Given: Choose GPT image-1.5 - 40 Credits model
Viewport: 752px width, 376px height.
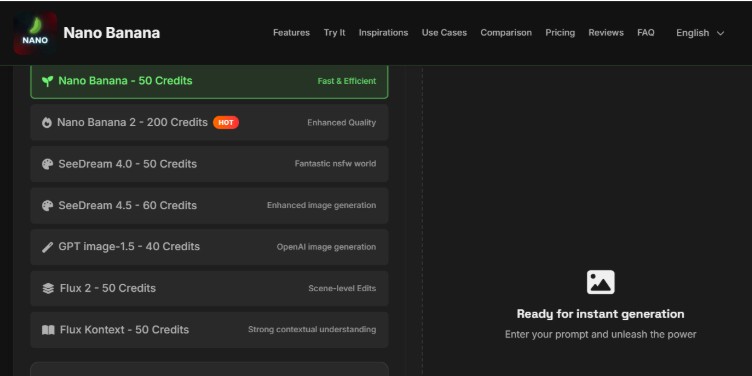Looking at the screenshot, I should tap(209, 247).
